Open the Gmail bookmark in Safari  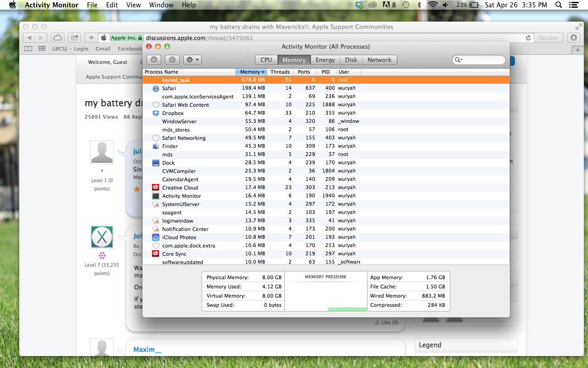pos(103,49)
